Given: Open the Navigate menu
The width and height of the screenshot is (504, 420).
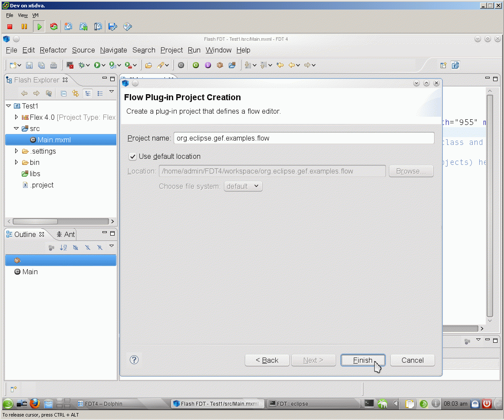Looking at the screenshot, I should point(113,50).
